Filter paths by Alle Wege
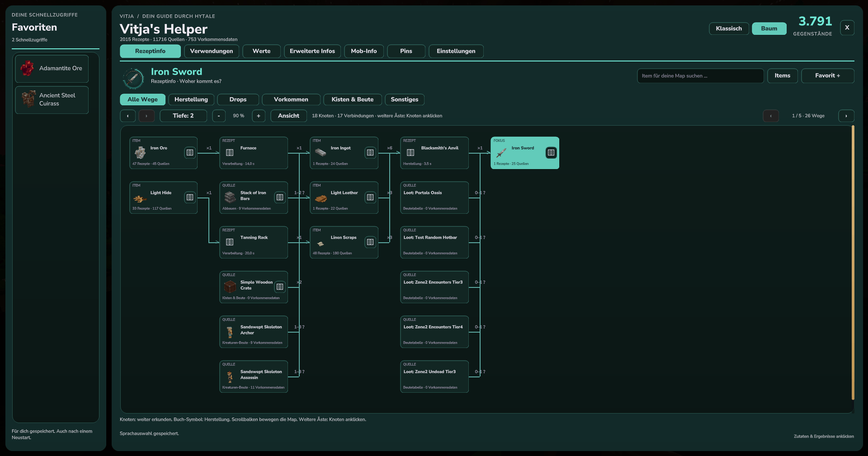The width and height of the screenshot is (868, 456). click(142, 99)
